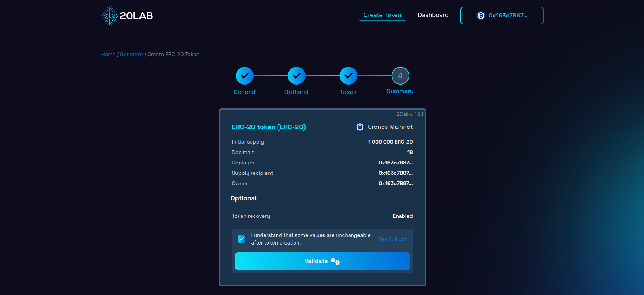644x295 pixels.
Task: Click the Optional section heading
Action: tap(244, 198)
